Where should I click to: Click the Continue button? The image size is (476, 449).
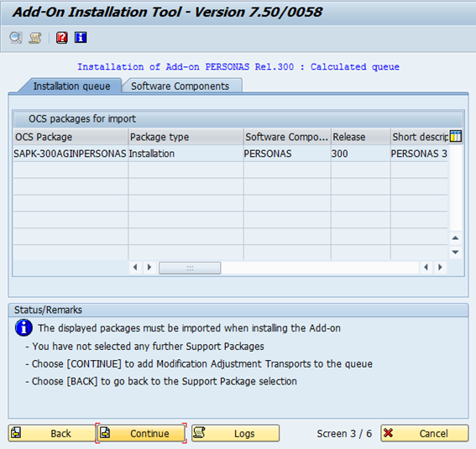141,433
